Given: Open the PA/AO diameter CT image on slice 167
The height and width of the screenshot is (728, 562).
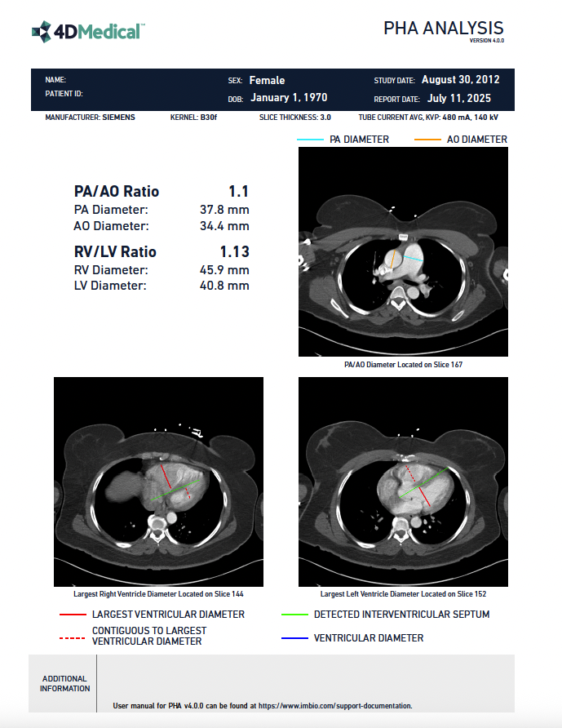Looking at the screenshot, I should point(403,252).
